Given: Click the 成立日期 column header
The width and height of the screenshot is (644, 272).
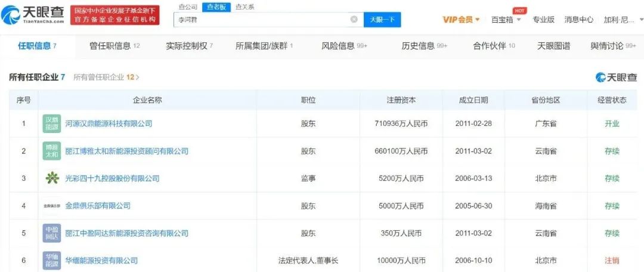Looking at the screenshot, I should click(473, 100).
